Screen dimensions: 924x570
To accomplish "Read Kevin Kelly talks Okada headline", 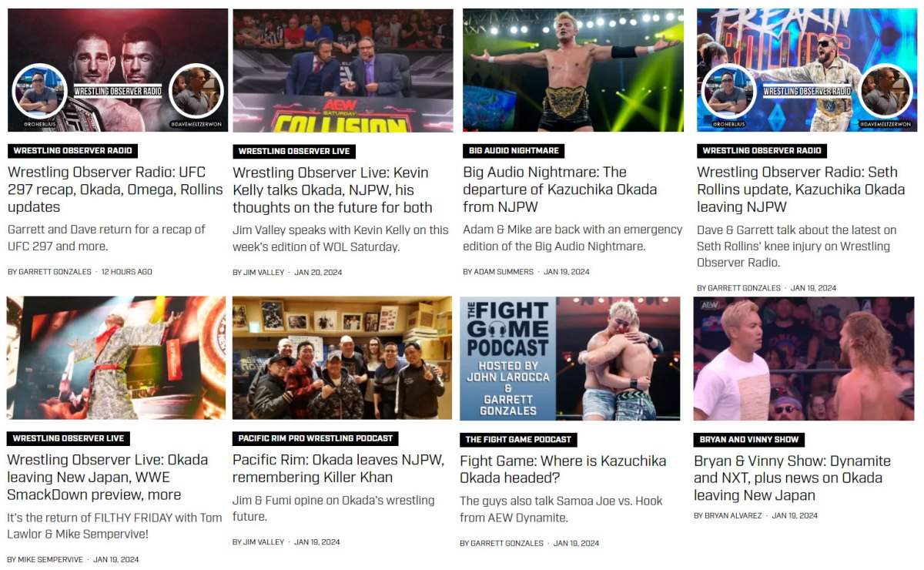I will tap(333, 189).
